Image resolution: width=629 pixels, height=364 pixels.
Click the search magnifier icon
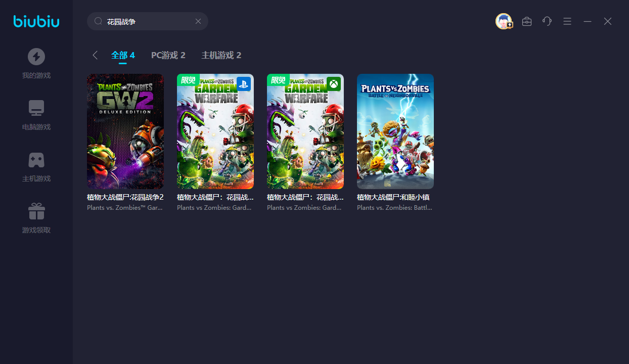pyautogui.click(x=98, y=21)
